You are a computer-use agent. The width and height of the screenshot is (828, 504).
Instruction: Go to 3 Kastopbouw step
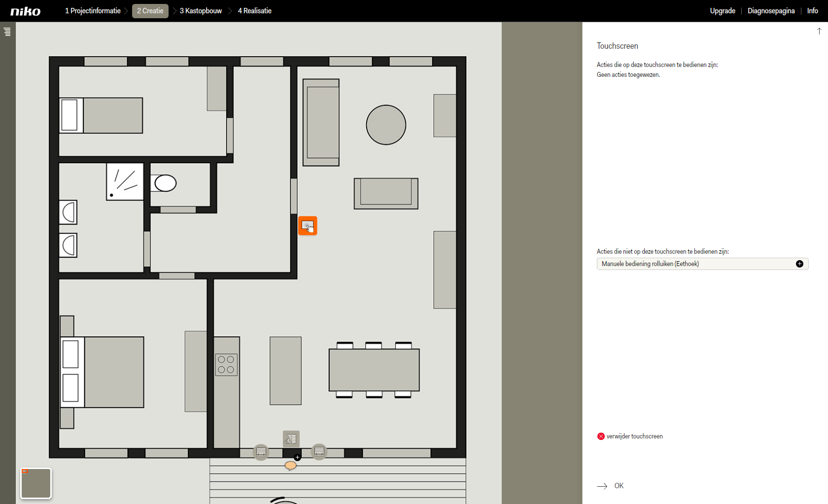201,11
